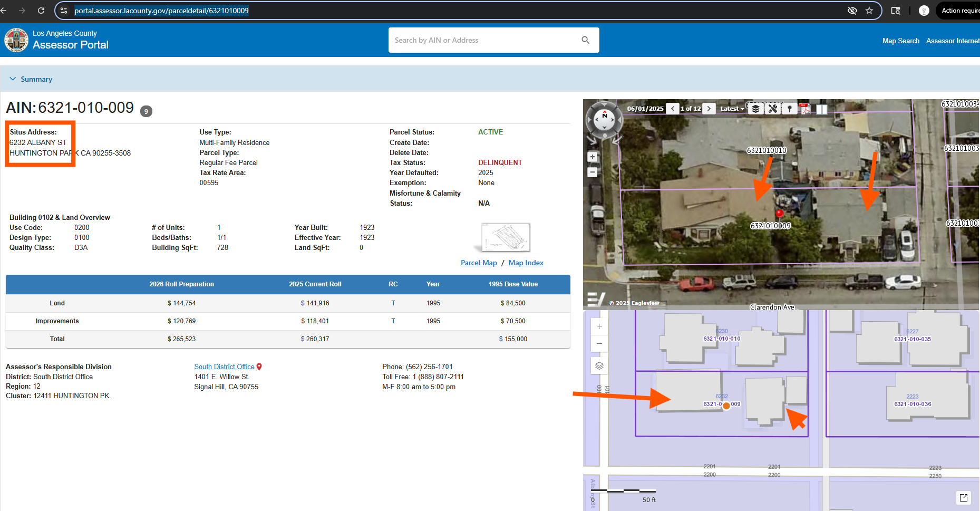980x511 pixels.
Task: Open the Map Index link
Action: pyautogui.click(x=526, y=263)
